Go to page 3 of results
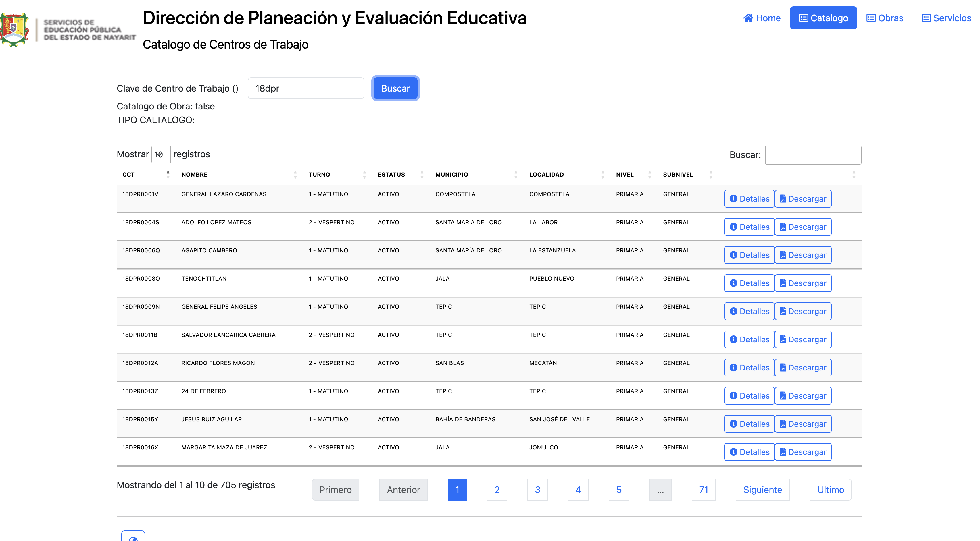Viewport: 980px width, 541px height. coord(537,490)
